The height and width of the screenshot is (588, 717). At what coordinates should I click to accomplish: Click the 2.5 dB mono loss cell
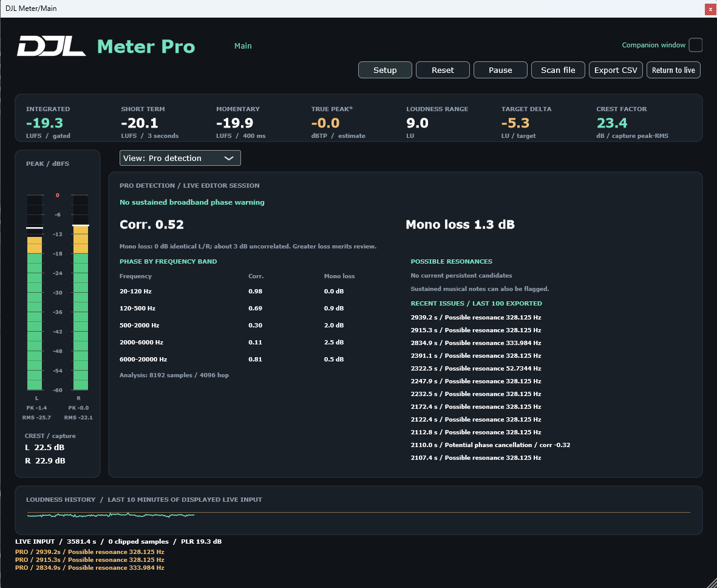334,342
